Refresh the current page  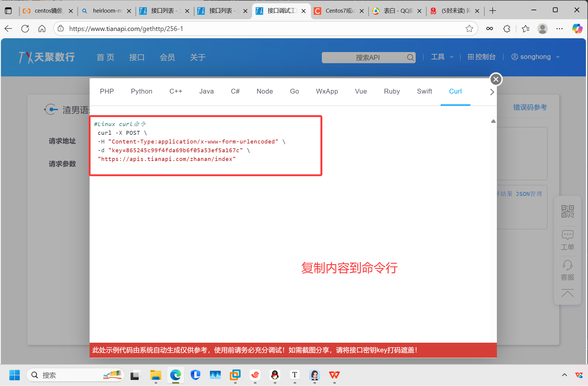pyautogui.click(x=25, y=29)
